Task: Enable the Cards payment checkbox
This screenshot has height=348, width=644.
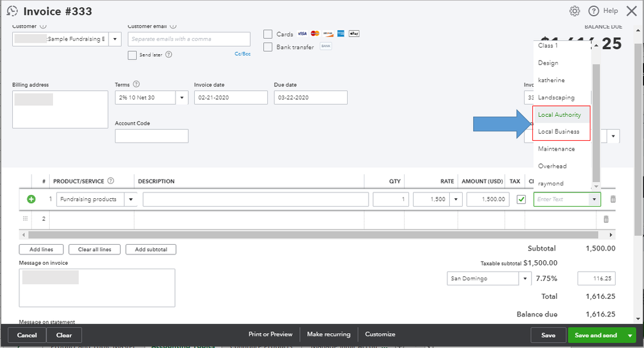Action: pyautogui.click(x=268, y=34)
